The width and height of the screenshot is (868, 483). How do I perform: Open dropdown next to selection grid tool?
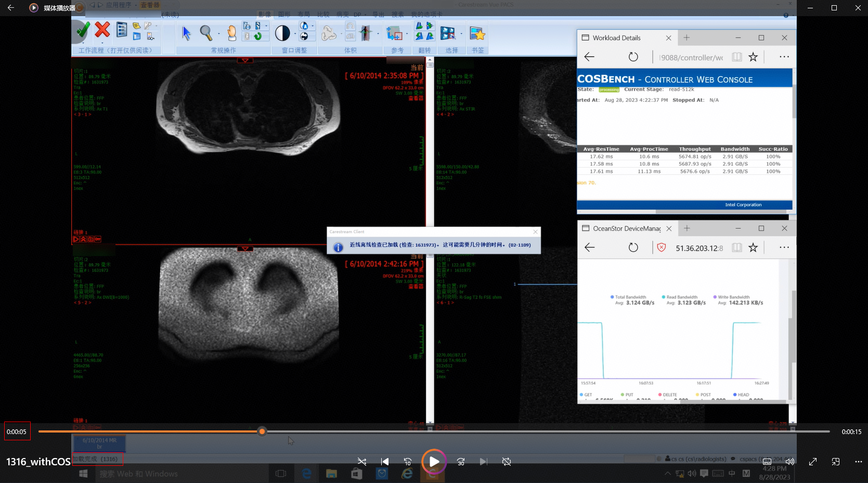(x=461, y=34)
